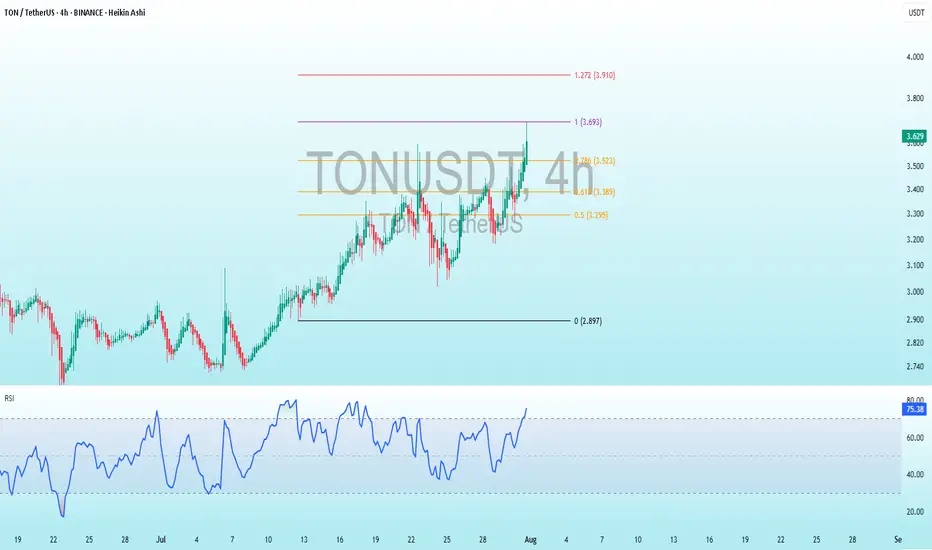Screen dimensions: 932x550
Task: Click the green current price tag 3.629
Action: [914, 136]
